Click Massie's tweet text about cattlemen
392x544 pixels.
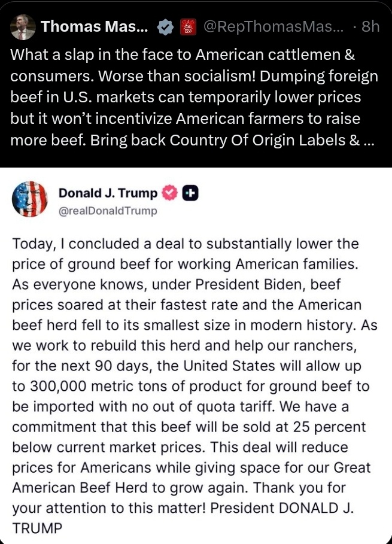195,97
